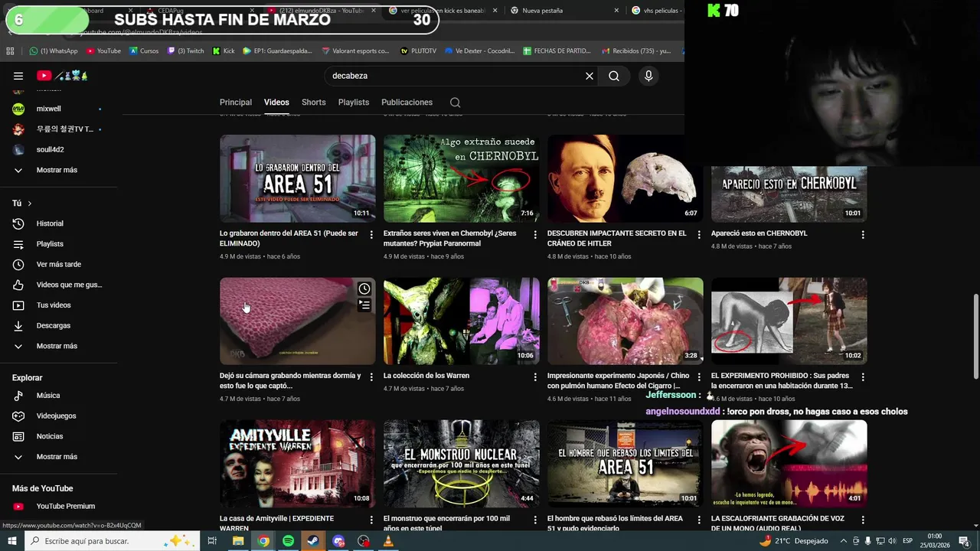Play the AREA 51 video thumbnail
This screenshot has height=551, width=980.
(x=298, y=178)
